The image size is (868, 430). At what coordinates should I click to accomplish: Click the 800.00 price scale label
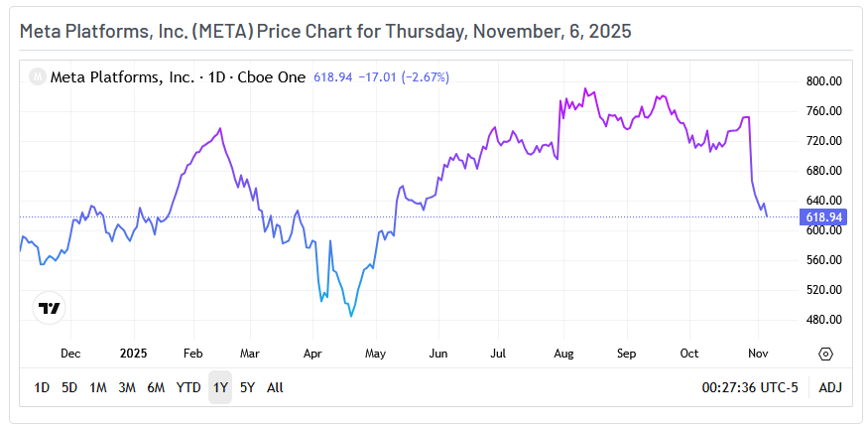(825, 81)
